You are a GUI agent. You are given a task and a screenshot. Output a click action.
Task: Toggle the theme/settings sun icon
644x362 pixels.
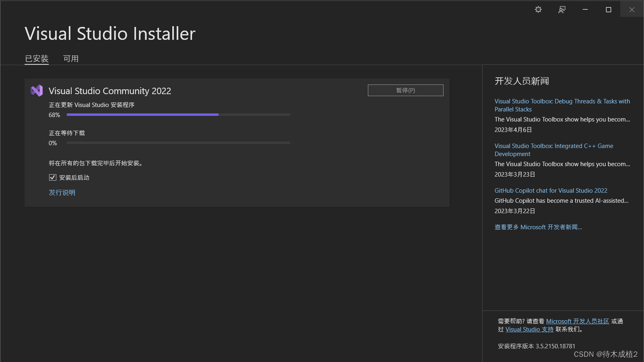click(x=538, y=10)
